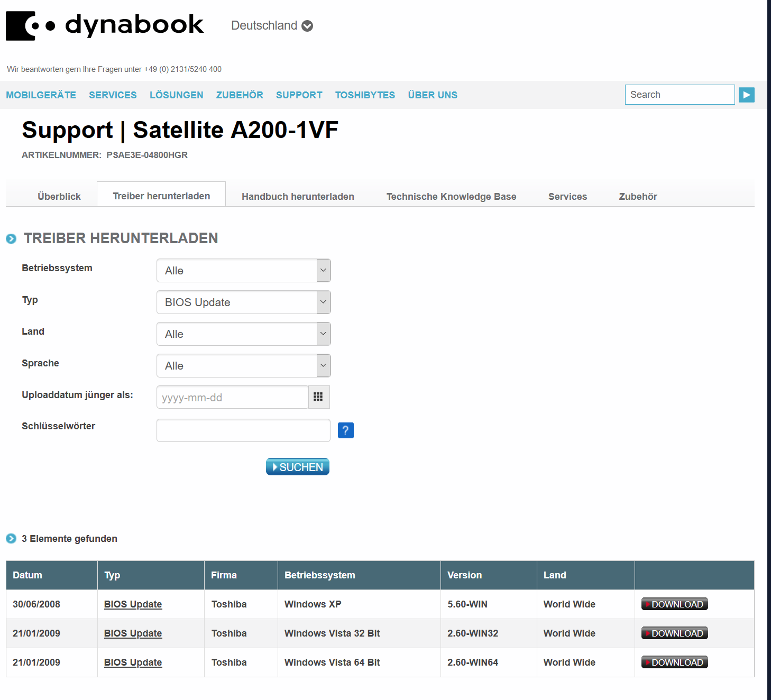Click the arrow icon beside 3 Elemente gefunden
771x700 pixels.
coord(11,539)
